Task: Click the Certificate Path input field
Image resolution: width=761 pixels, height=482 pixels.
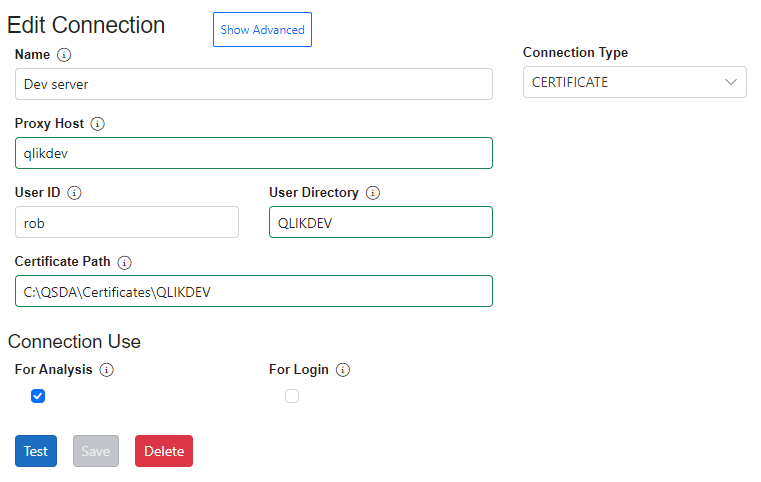Action: tap(254, 291)
